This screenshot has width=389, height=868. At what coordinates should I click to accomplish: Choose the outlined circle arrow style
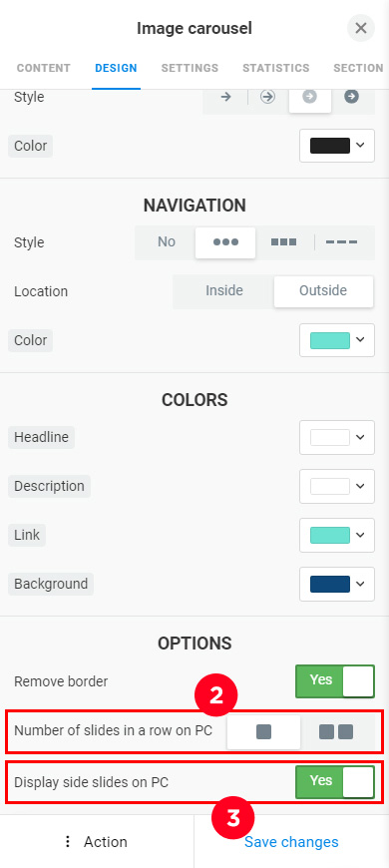(x=268, y=97)
